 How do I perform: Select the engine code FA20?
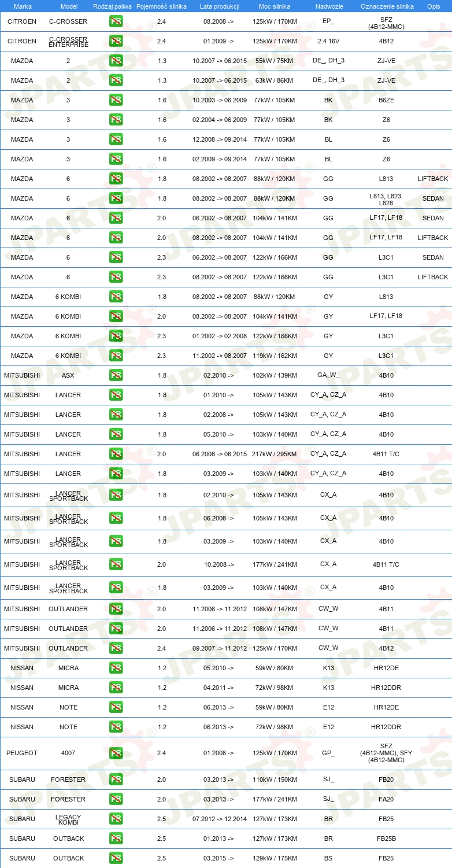pos(386,799)
